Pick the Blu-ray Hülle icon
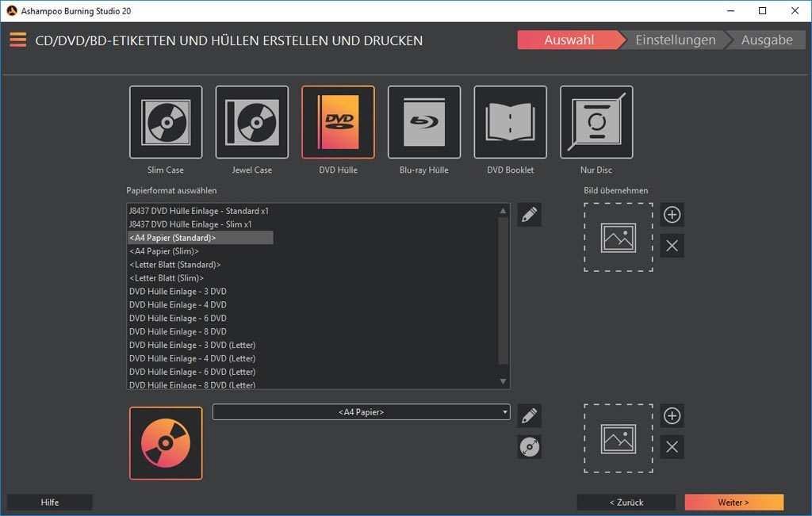 click(x=424, y=122)
